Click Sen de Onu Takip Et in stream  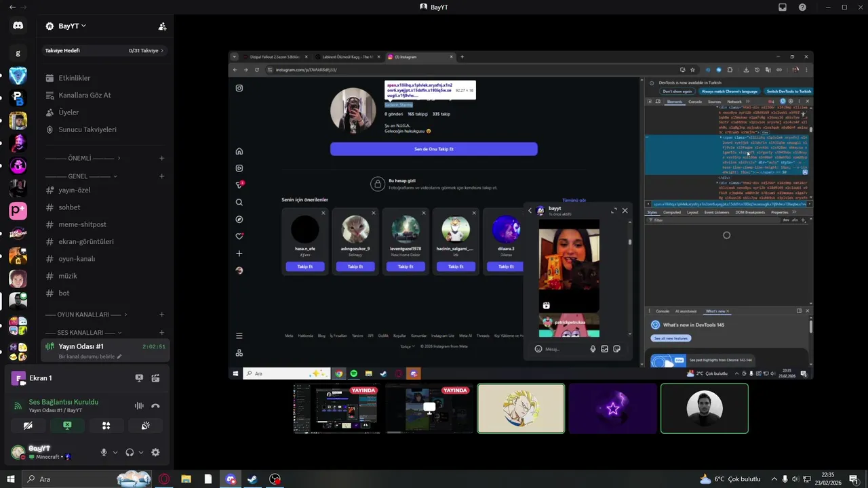click(434, 149)
